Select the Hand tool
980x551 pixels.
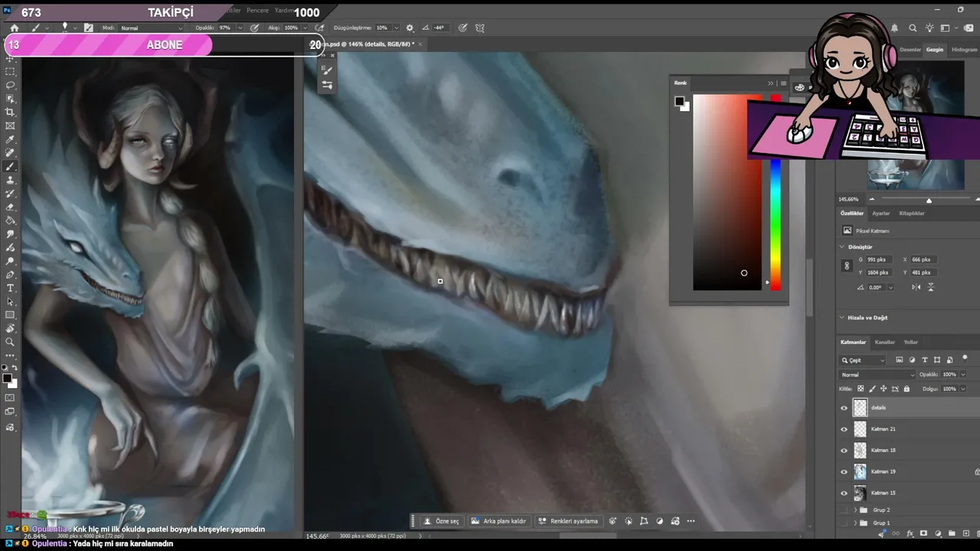pyautogui.click(x=10, y=328)
